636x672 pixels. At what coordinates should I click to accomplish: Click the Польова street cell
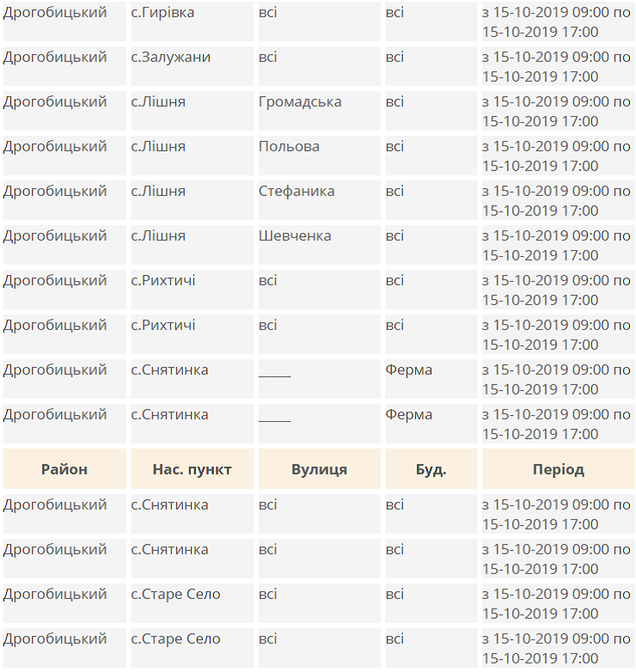(x=289, y=147)
